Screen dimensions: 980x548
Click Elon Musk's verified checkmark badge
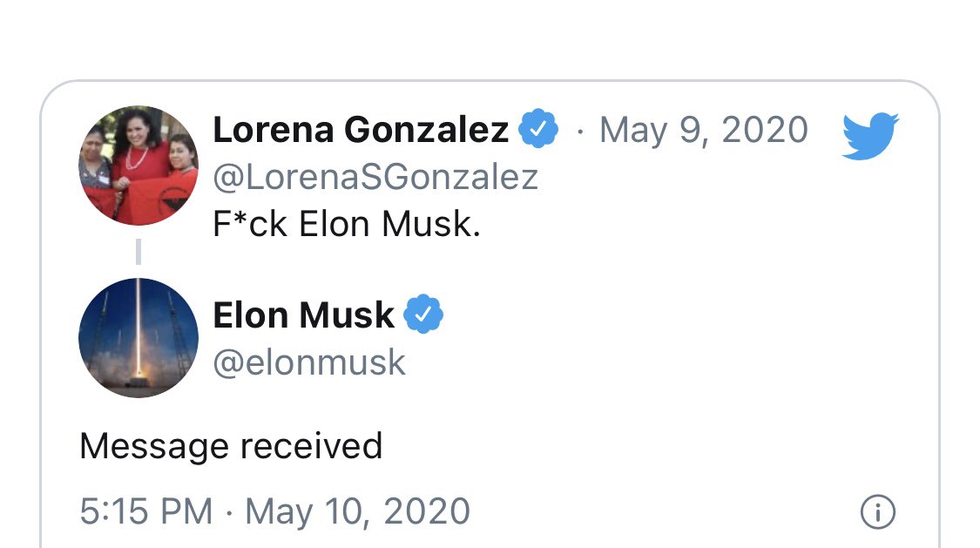pos(424,315)
